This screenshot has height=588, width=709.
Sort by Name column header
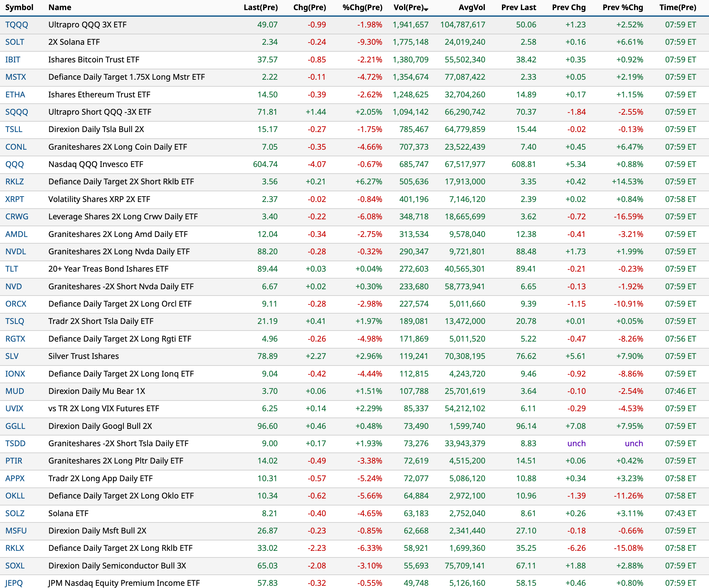point(60,8)
